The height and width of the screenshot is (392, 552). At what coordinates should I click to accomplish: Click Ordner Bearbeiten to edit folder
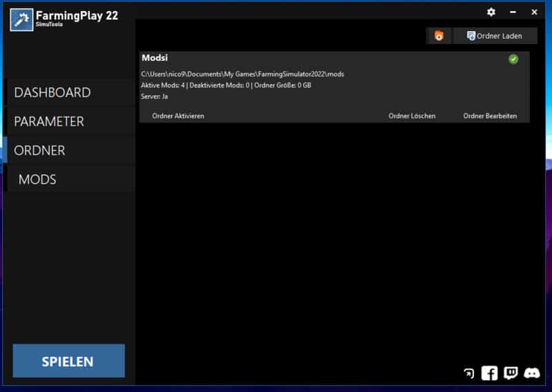tap(490, 116)
